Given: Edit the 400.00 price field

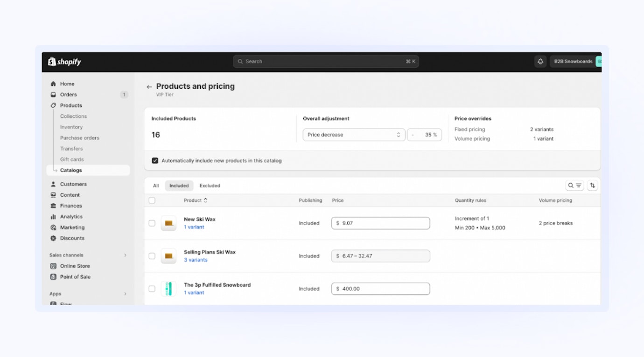Looking at the screenshot, I should tap(380, 288).
